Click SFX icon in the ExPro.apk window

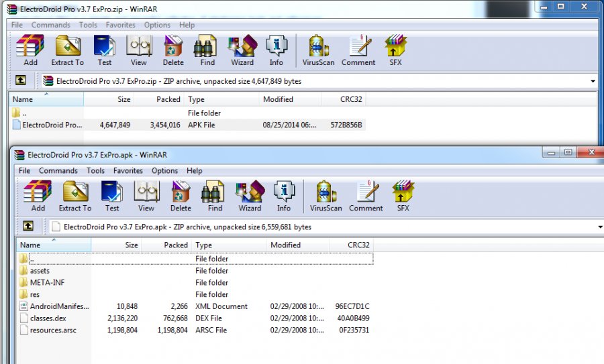403,196
